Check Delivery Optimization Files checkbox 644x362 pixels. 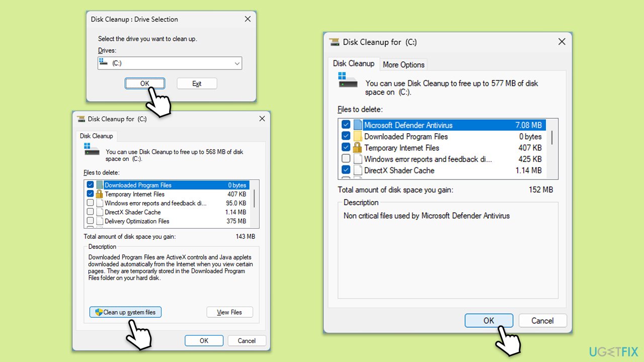[90, 221]
